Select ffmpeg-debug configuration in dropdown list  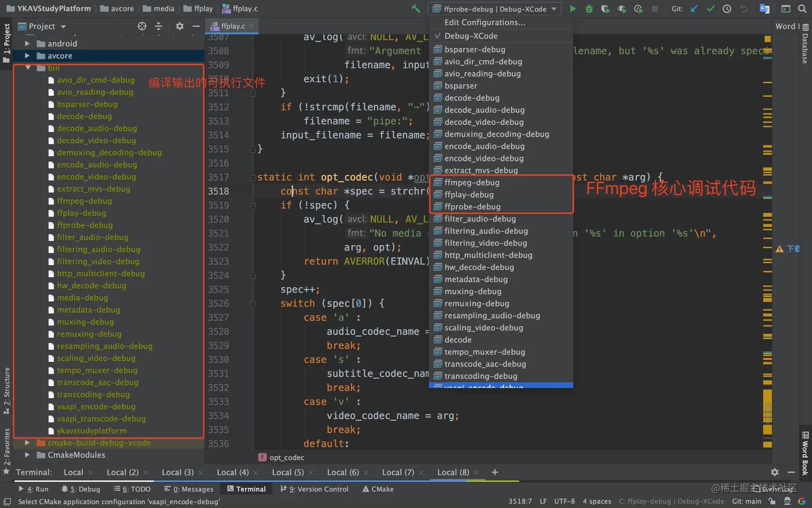pos(501,182)
